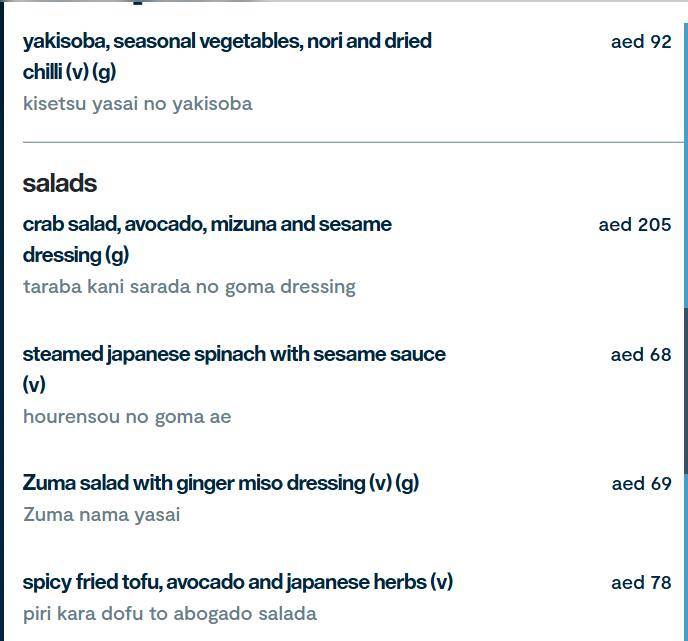Click 'piri kara dofu to abogado salada'
Screen dimensions: 688x641
tap(170, 614)
